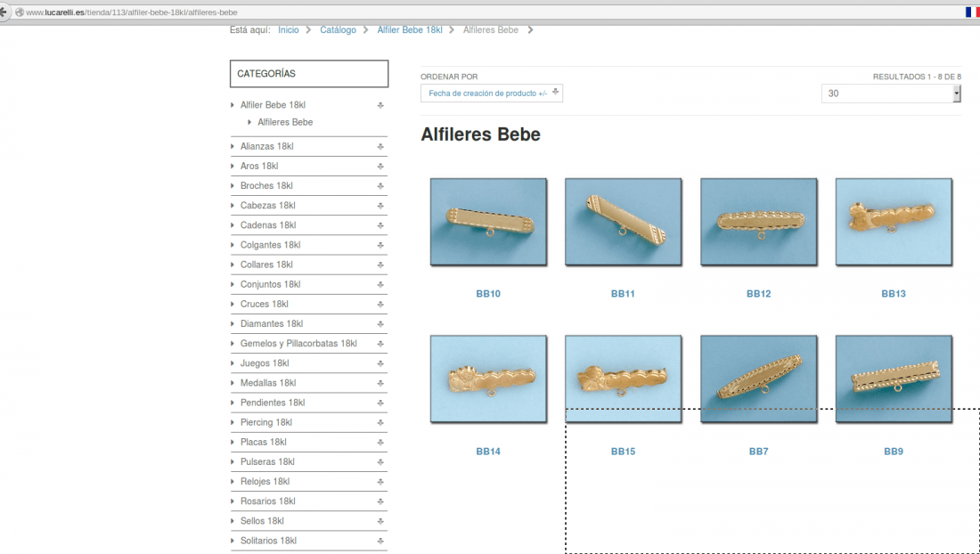Select Alfiler Bebe 18kl category
980x554 pixels.
[x=273, y=105]
